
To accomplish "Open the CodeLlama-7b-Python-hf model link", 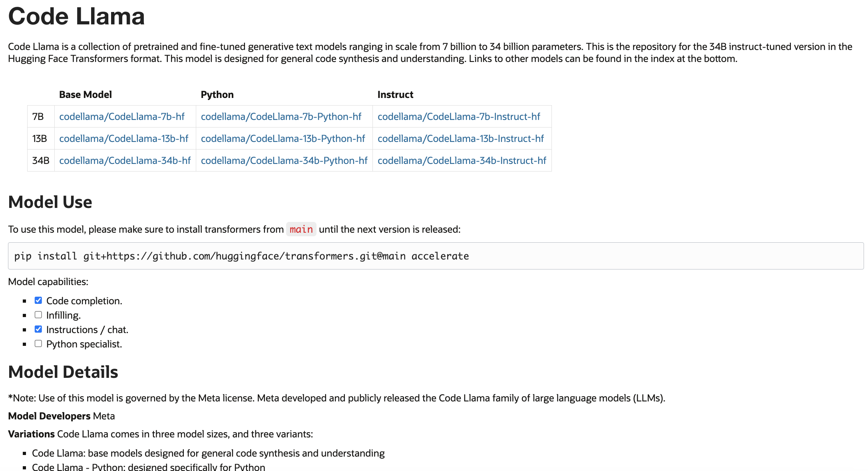I will pyautogui.click(x=281, y=117).
